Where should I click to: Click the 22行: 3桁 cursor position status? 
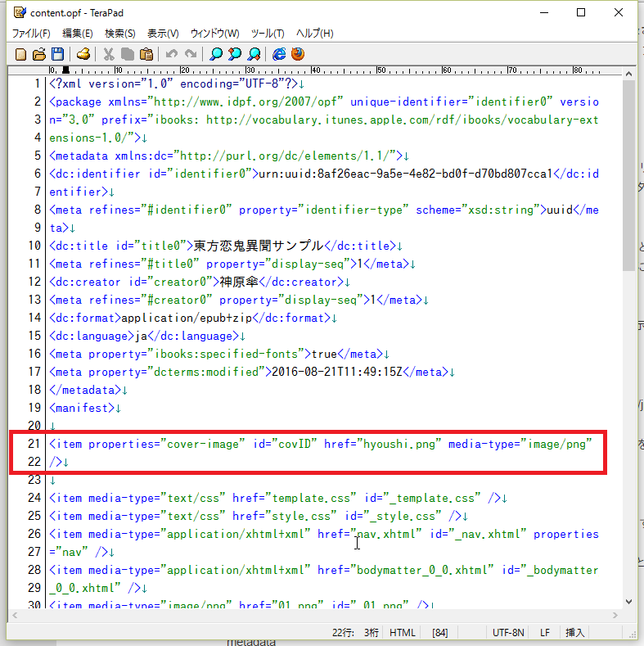click(355, 632)
